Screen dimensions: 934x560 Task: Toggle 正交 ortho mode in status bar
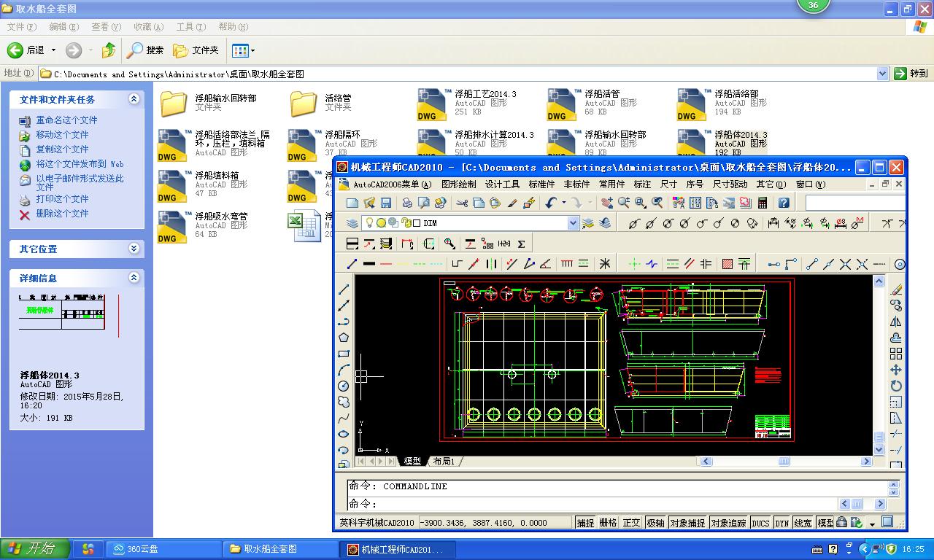pyautogui.click(x=631, y=523)
